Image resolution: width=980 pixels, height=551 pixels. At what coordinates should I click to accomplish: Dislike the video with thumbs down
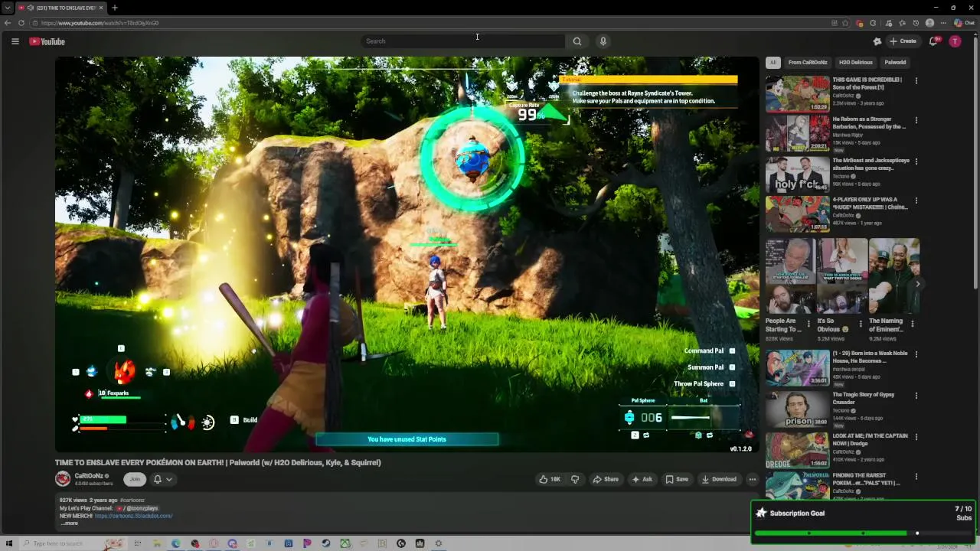tap(575, 479)
